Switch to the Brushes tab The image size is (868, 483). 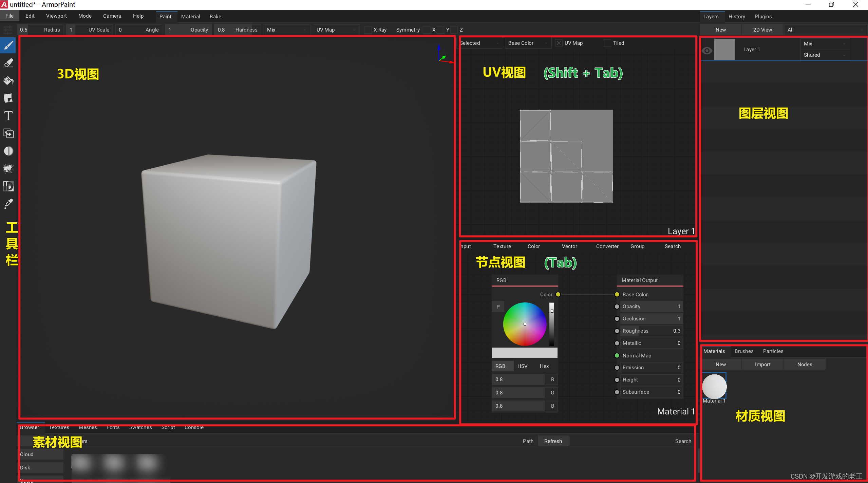pyautogui.click(x=744, y=351)
